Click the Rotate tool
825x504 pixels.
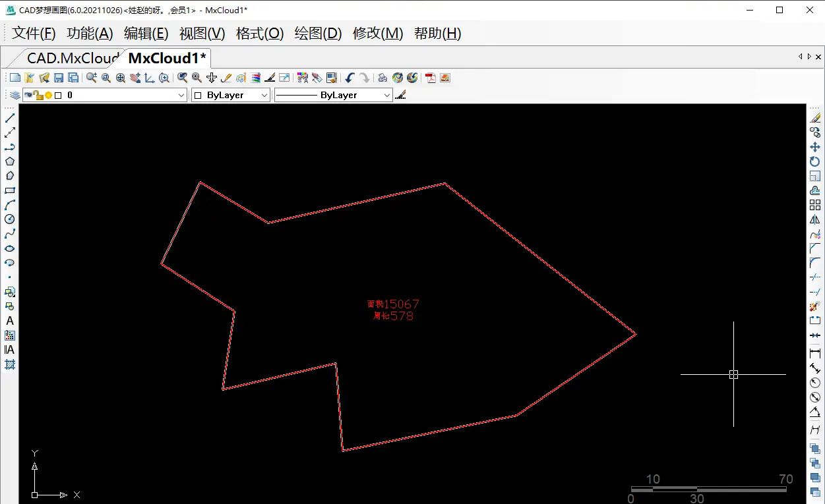tap(815, 161)
